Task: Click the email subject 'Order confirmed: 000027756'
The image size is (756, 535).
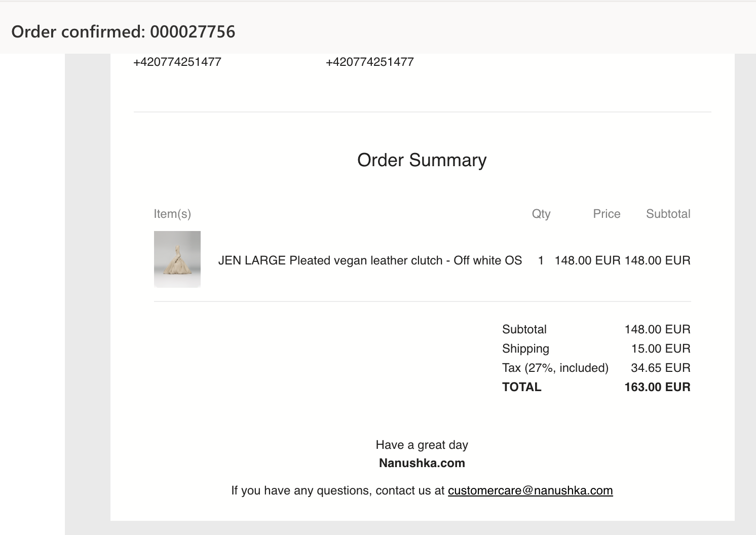Action: pyautogui.click(x=123, y=32)
